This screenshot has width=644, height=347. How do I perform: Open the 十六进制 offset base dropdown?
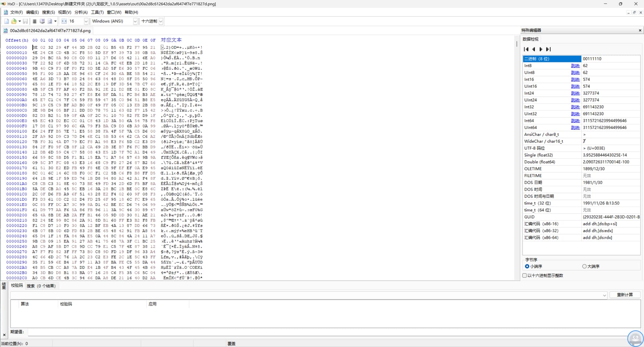click(x=161, y=21)
